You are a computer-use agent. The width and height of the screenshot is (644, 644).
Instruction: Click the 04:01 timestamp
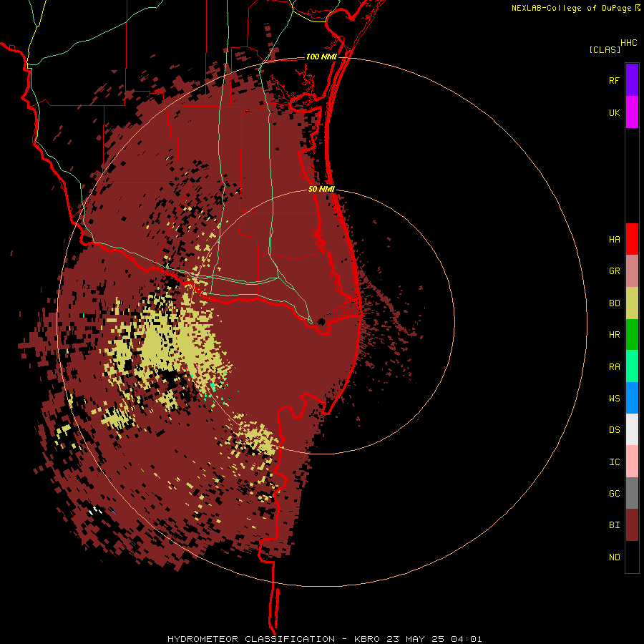pos(466,639)
